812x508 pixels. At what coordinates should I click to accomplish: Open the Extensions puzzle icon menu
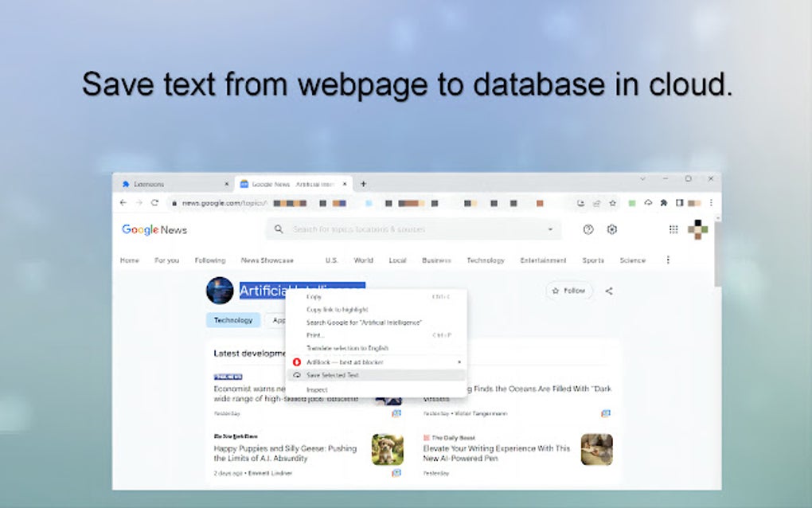(663, 203)
